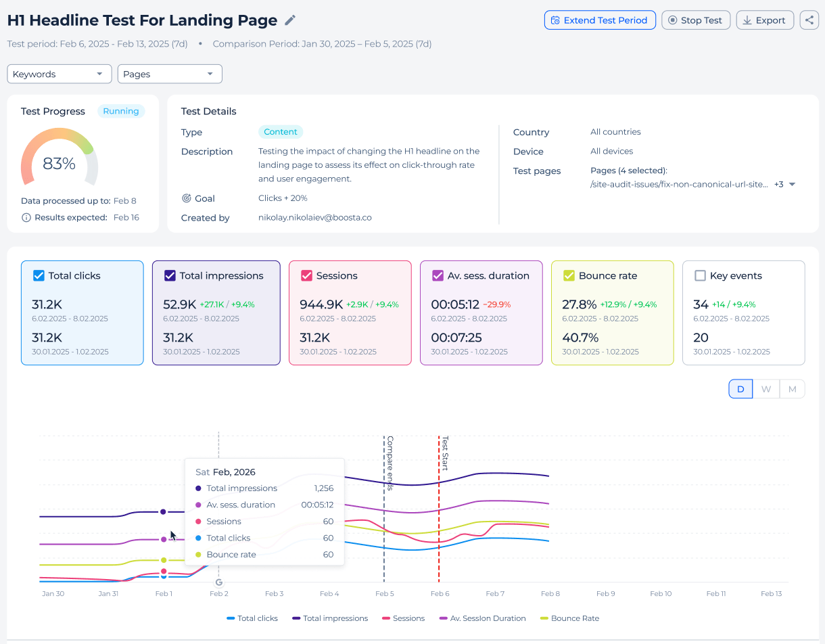Click the Google update marker on chart axis
This screenshot has height=644, width=825.
(218, 582)
